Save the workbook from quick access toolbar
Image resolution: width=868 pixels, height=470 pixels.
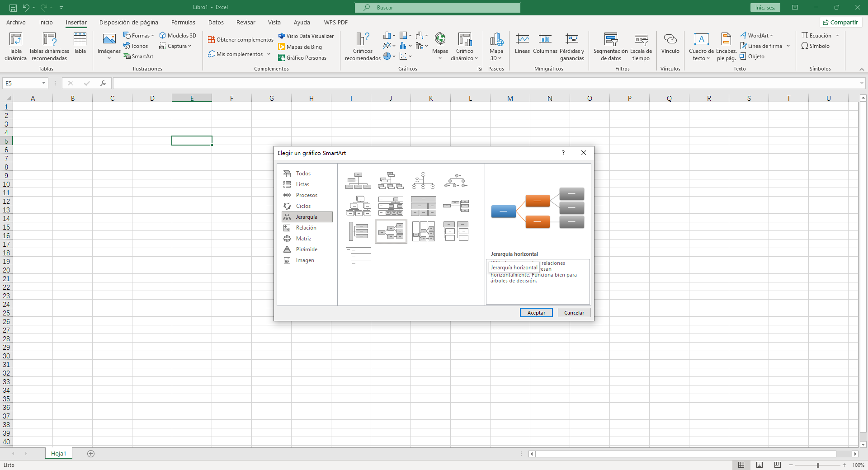[x=13, y=8]
